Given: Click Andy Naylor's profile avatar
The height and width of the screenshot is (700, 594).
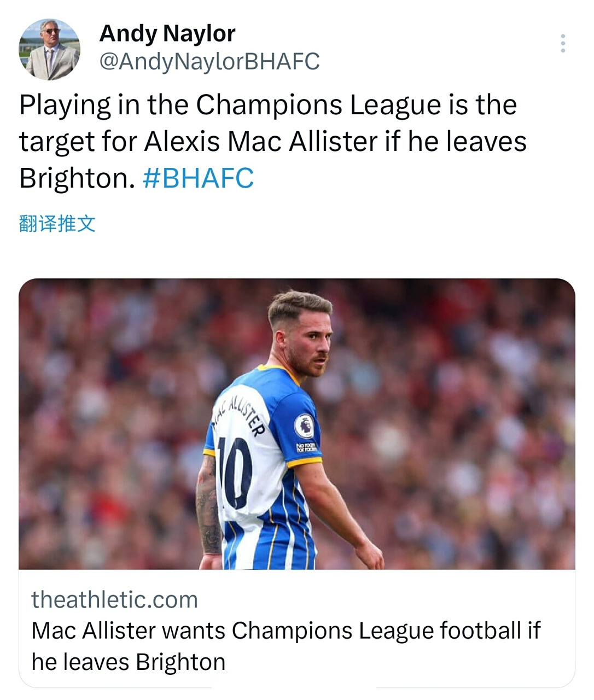Looking at the screenshot, I should click(50, 50).
